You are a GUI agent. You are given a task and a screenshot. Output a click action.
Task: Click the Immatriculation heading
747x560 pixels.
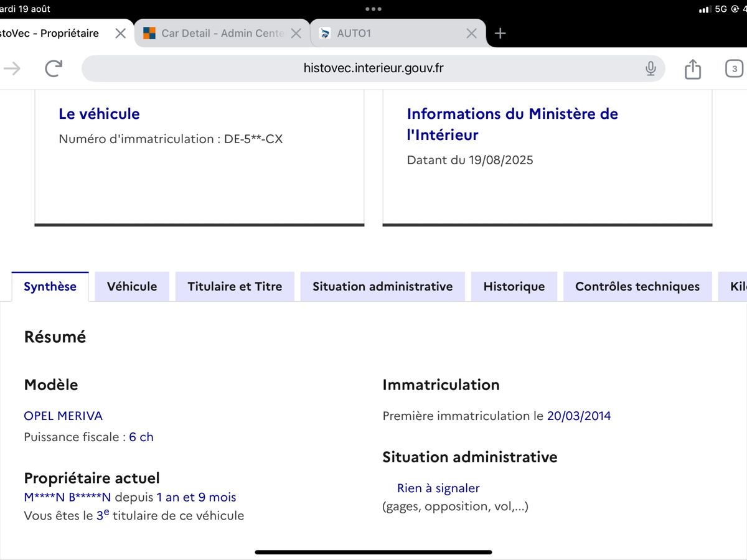441,385
